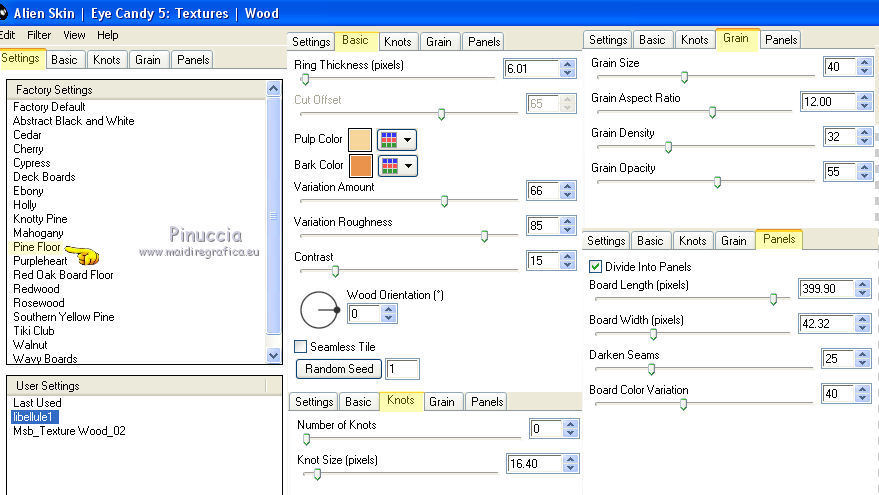Image resolution: width=879 pixels, height=495 pixels.
Task: Click the Grain Aspect Ratio stepper
Action: click(864, 101)
